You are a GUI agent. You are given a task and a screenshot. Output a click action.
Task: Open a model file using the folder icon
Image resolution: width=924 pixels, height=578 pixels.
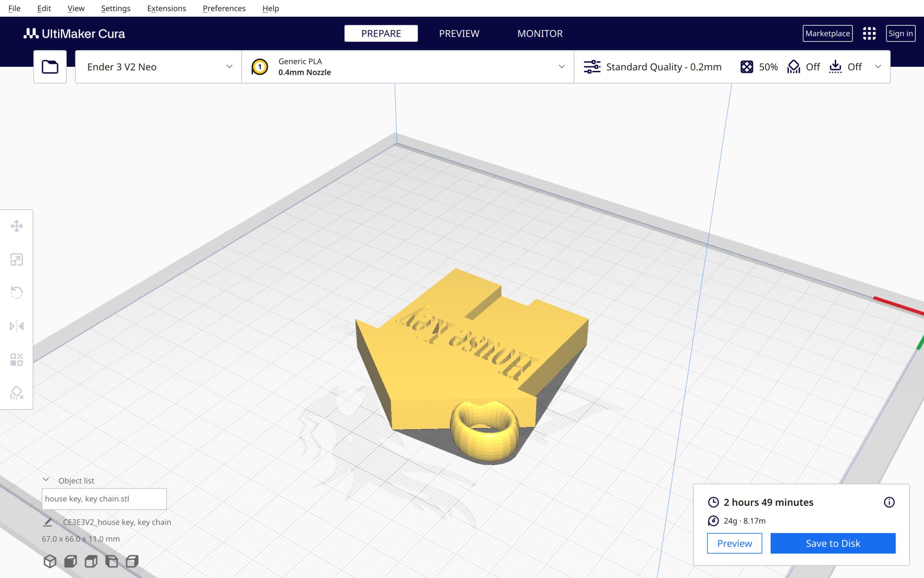tap(50, 66)
